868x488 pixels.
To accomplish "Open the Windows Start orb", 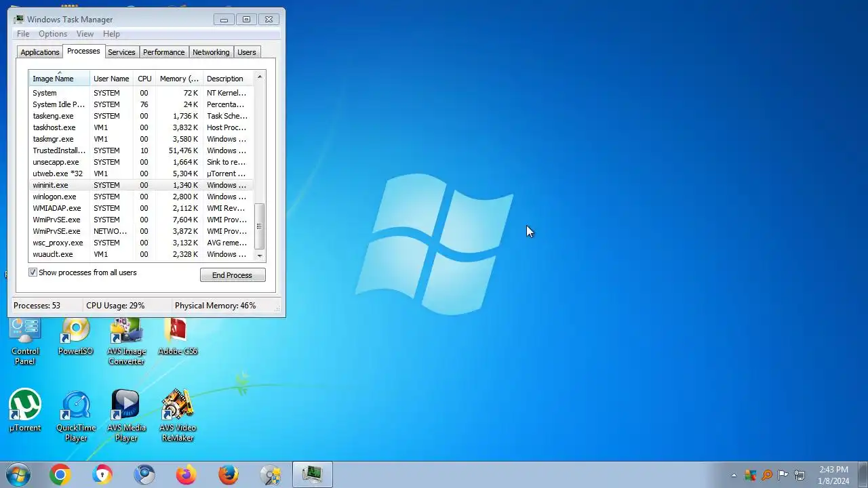I will [18, 474].
